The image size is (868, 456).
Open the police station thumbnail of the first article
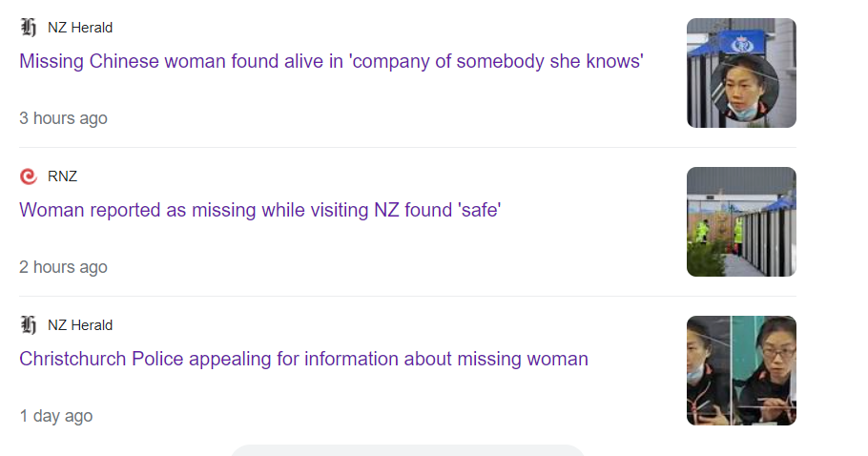click(x=742, y=73)
